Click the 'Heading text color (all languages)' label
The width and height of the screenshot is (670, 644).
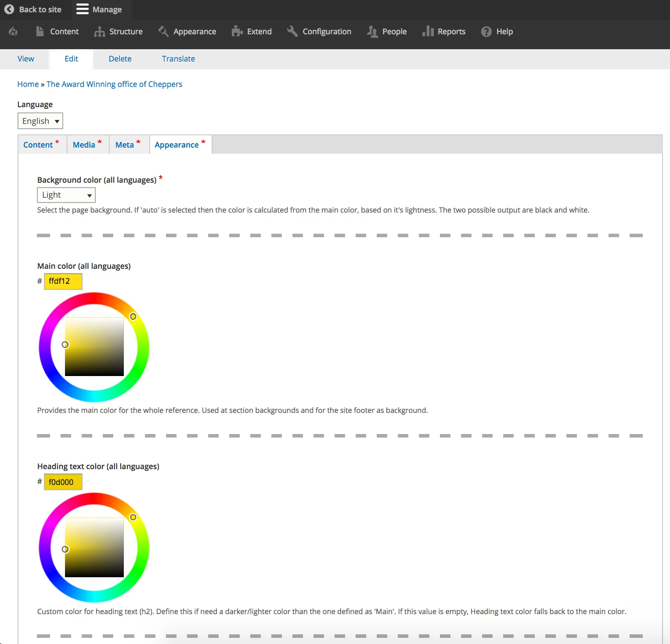point(98,467)
